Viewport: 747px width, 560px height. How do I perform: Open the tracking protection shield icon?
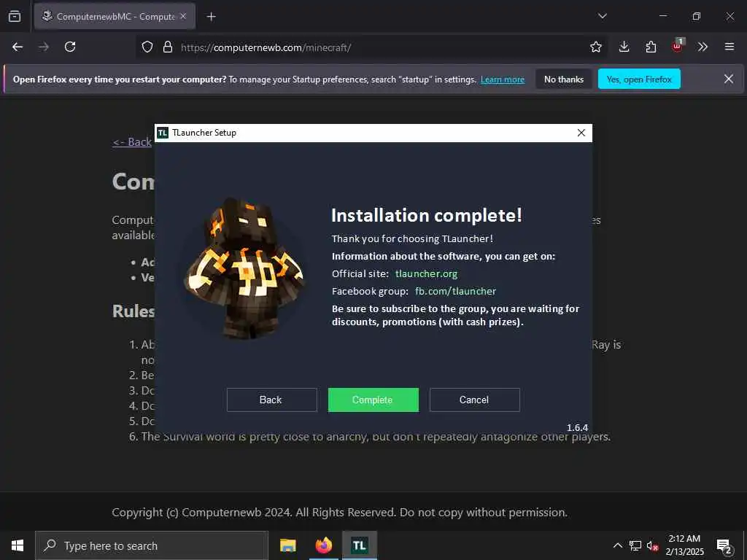click(147, 47)
